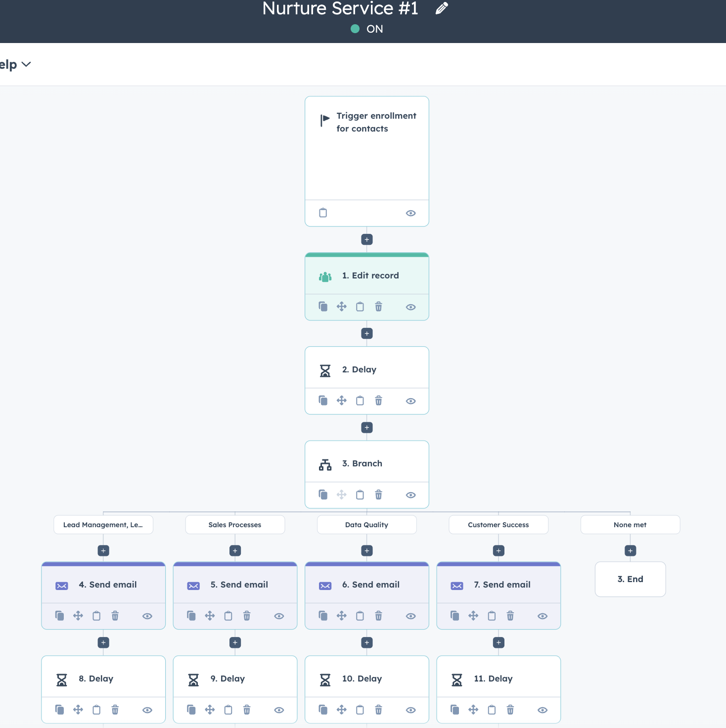Delete the 3. Branch step
This screenshot has height=728, width=726.
tap(378, 495)
